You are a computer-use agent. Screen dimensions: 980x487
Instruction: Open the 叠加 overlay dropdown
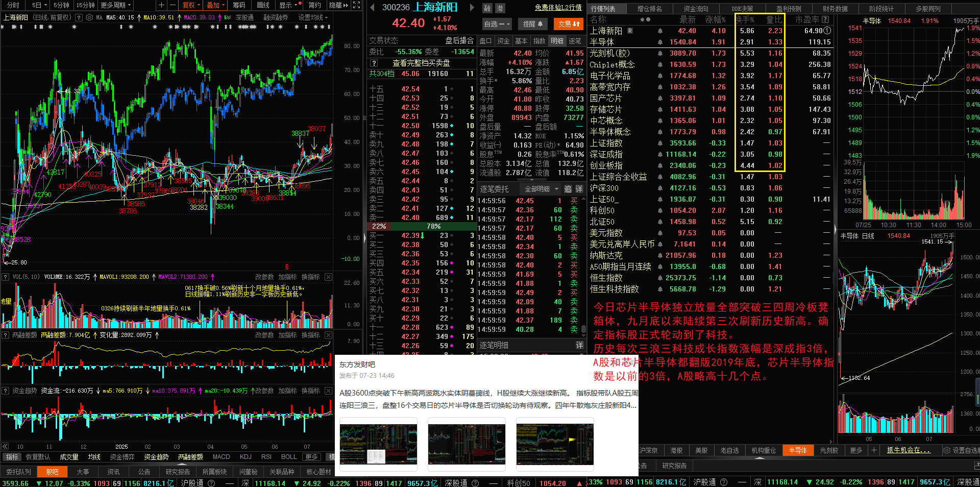pos(215,5)
